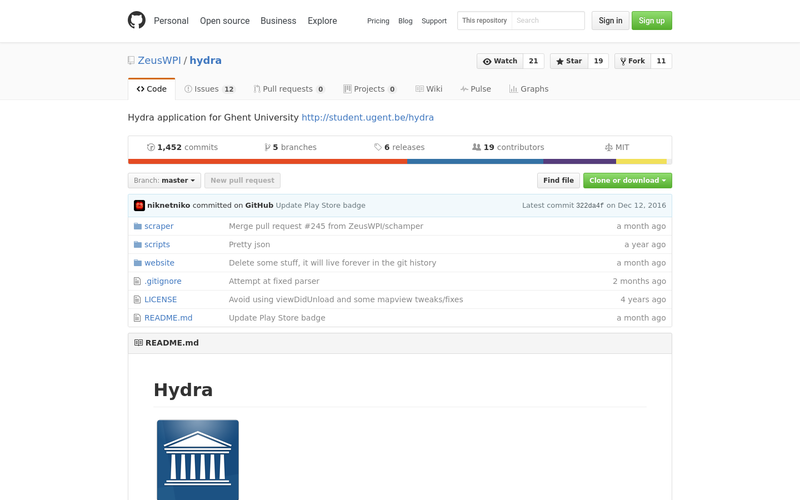This screenshot has height=500, width=800.
Task: Star the hydra repository
Action: [x=569, y=61]
